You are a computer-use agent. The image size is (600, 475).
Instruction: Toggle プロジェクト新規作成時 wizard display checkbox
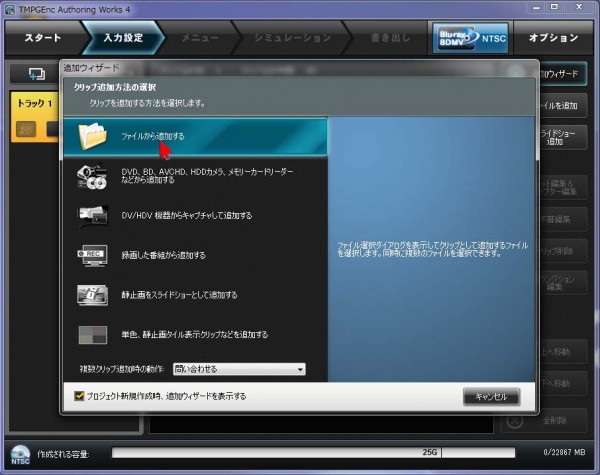79,396
